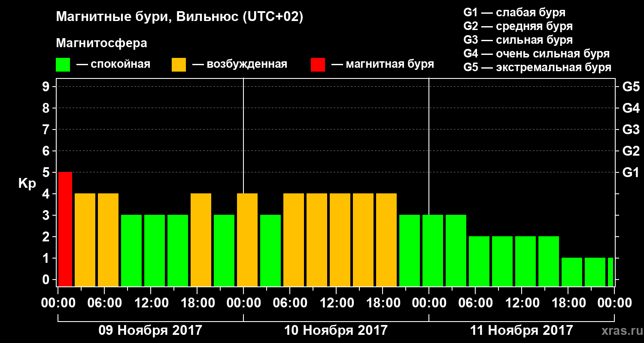644x343 pixels.
Task: Click the 'G1 — слабая буря' legend line
Action: [x=514, y=12]
